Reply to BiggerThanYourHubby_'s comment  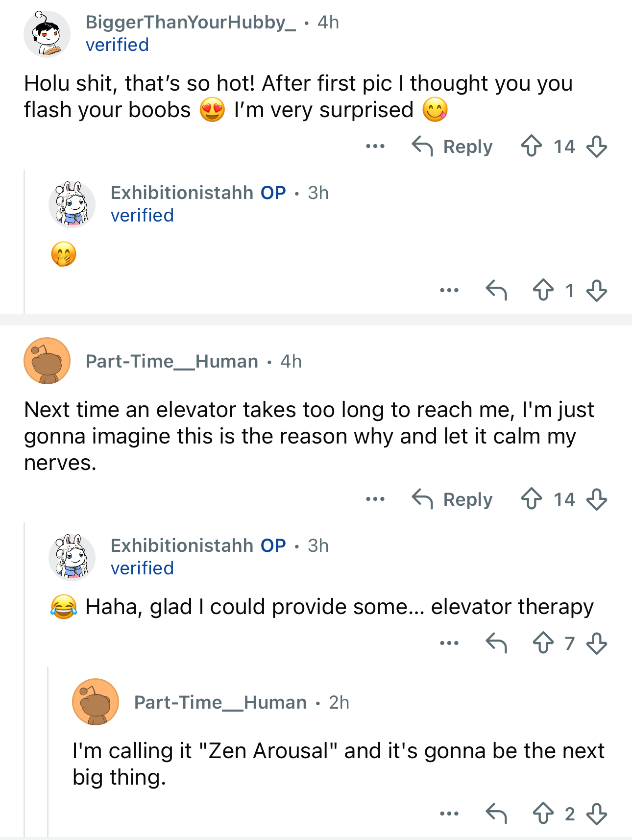[x=453, y=146]
